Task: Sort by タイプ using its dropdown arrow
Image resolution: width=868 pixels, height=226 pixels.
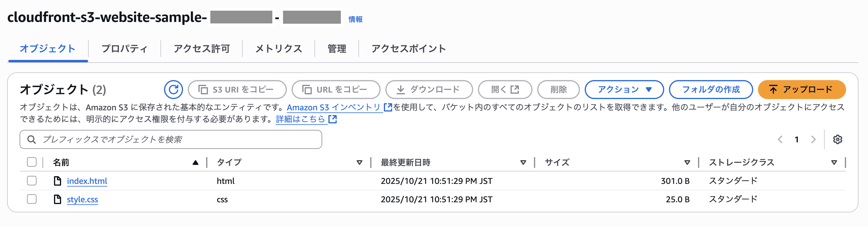Action: [359, 162]
